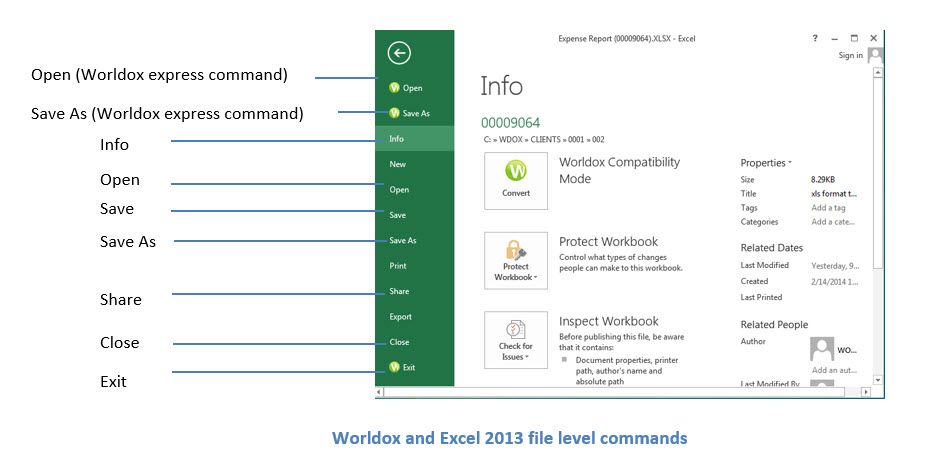Click the Worldox Exit icon in sidebar
The height and width of the screenshot is (464, 928).
(x=395, y=367)
